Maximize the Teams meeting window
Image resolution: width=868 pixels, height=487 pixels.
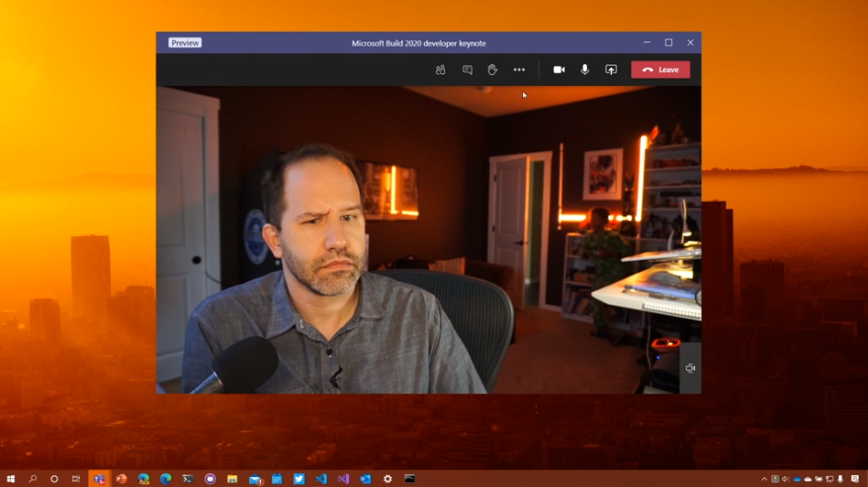[x=668, y=42]
